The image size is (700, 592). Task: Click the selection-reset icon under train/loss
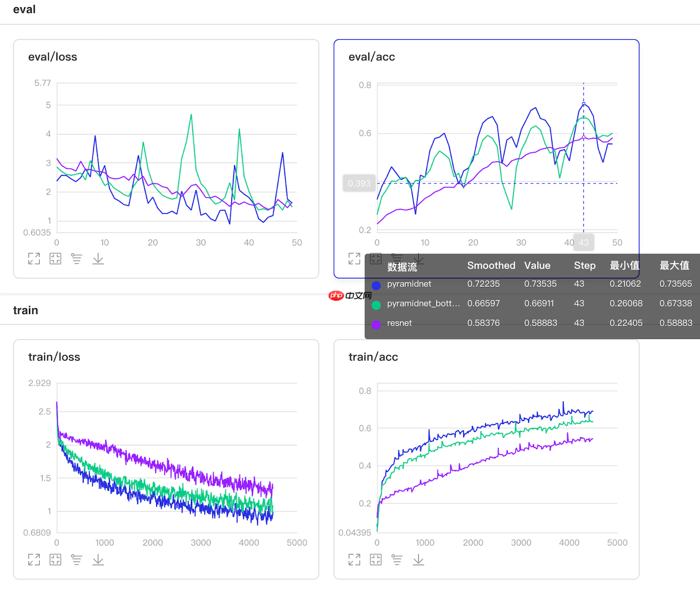(55, 560)
